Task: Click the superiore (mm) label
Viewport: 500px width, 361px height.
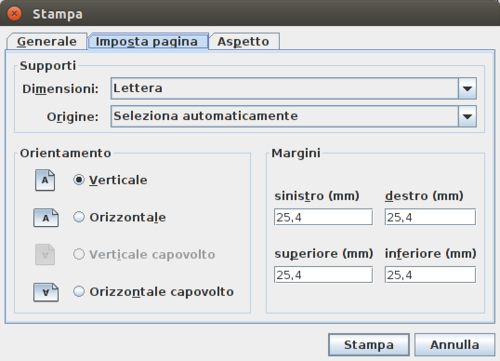Action: 324,254
